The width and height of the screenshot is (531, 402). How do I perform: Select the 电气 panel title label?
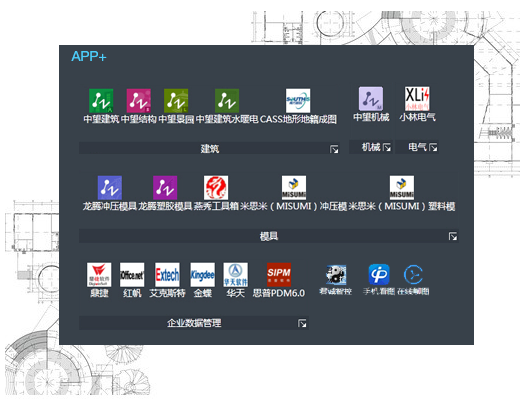tap(418, 147)
